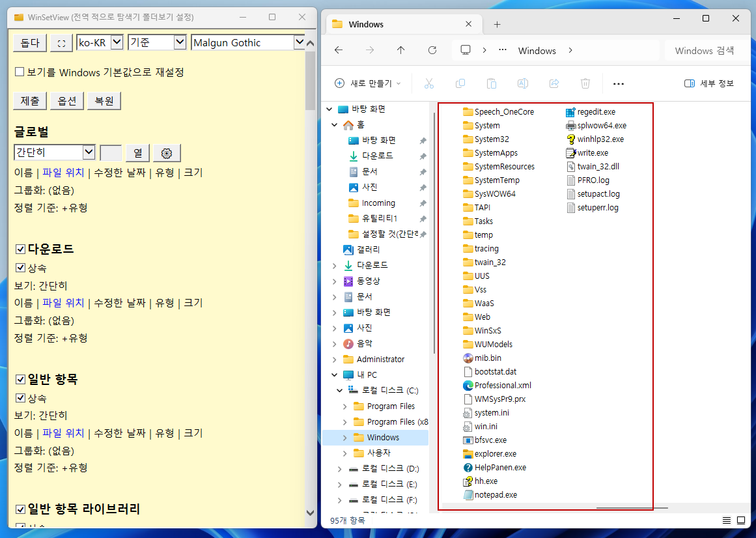Screen dimensions: 756x538
Task: Click the file list horizontal scrollbar thumb
Action: tap(632, 507)
